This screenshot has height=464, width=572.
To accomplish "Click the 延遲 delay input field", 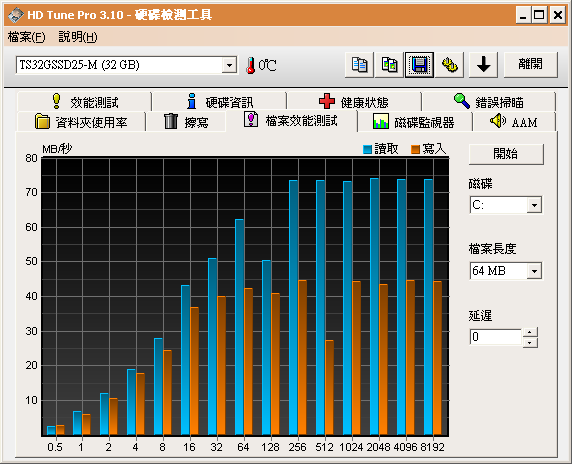I will (x=496, y=337).
